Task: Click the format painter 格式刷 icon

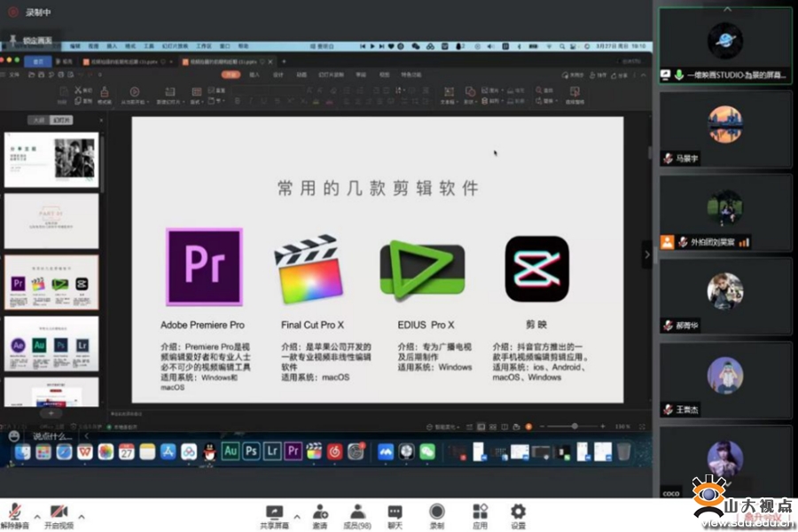Action: [x=105, y=91]
